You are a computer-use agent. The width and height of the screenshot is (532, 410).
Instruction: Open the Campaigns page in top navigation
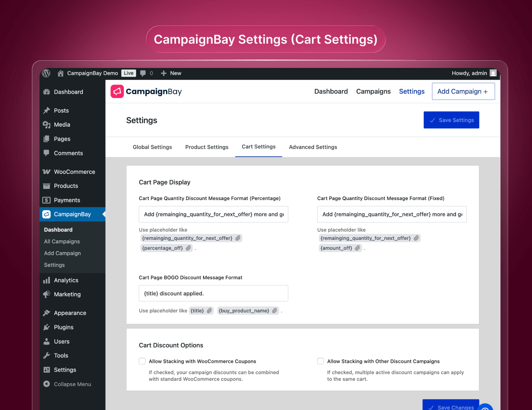(x=373, y=91)
